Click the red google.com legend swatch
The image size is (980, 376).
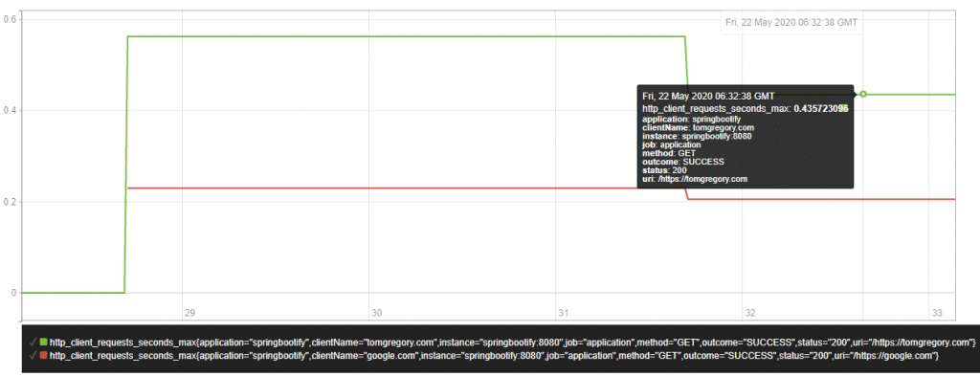[x=43, y=355]
